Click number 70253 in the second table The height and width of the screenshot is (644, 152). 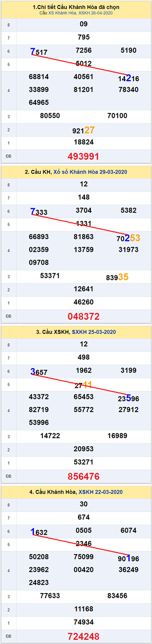point(128,238)
